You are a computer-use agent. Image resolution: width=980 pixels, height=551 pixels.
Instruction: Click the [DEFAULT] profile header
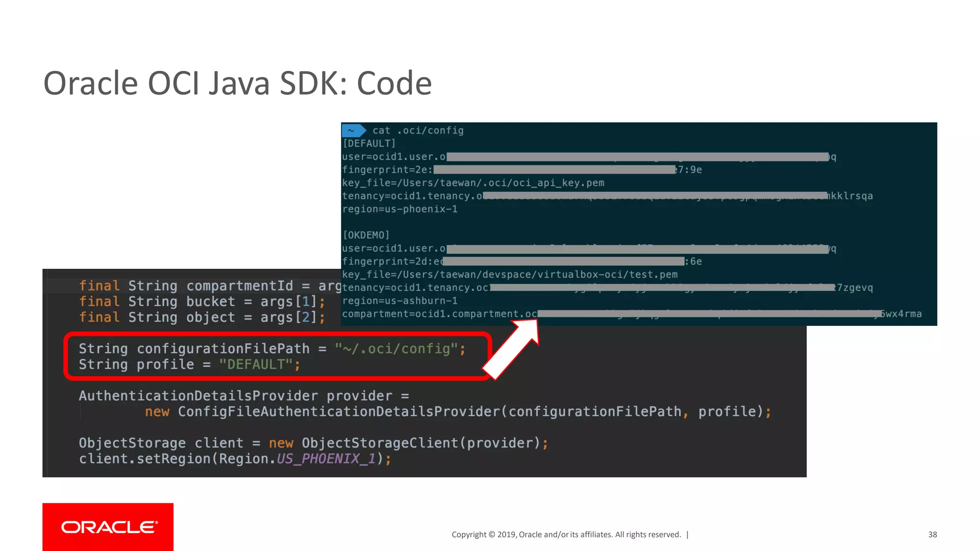click(369, 143)
